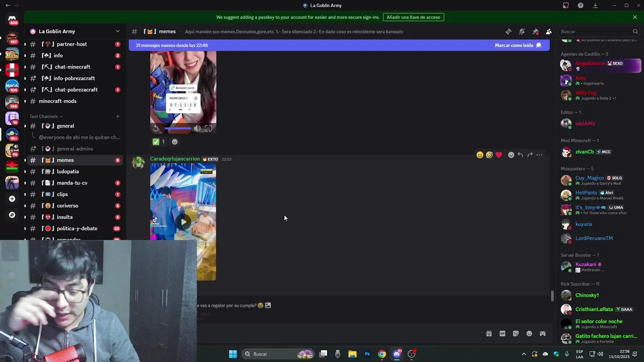This screenshot has width=644, height=362.
Task: Open the info channel
Action: coord(74,55)
